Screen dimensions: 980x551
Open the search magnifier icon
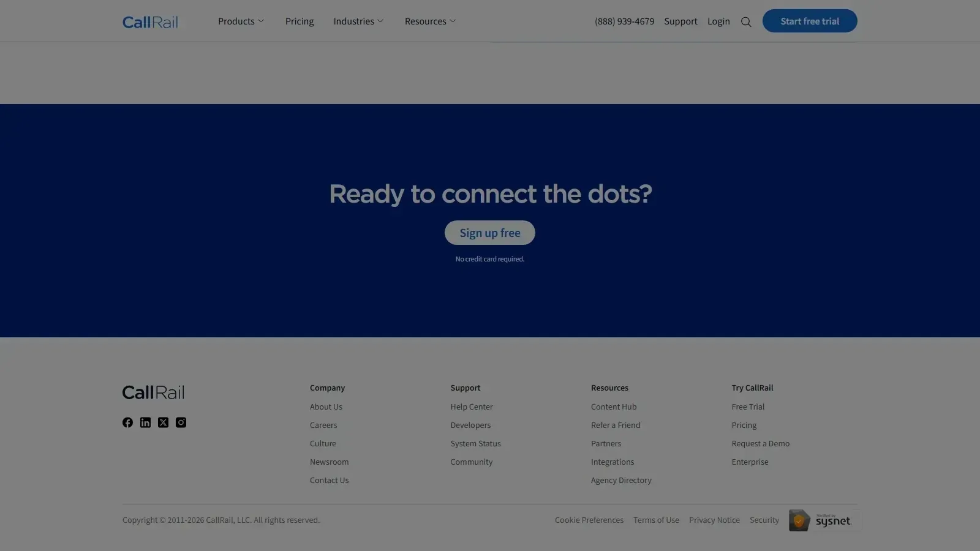coord(746,22)
